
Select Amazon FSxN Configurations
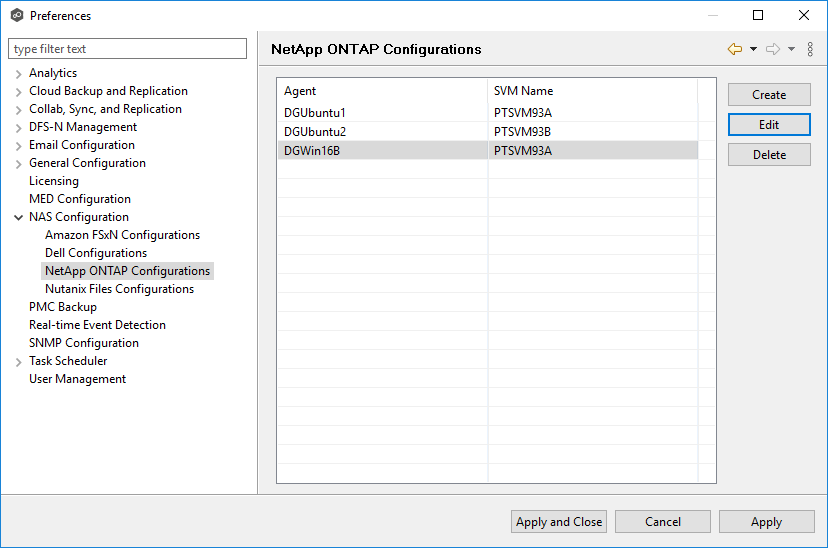click(x=122, y=235)
